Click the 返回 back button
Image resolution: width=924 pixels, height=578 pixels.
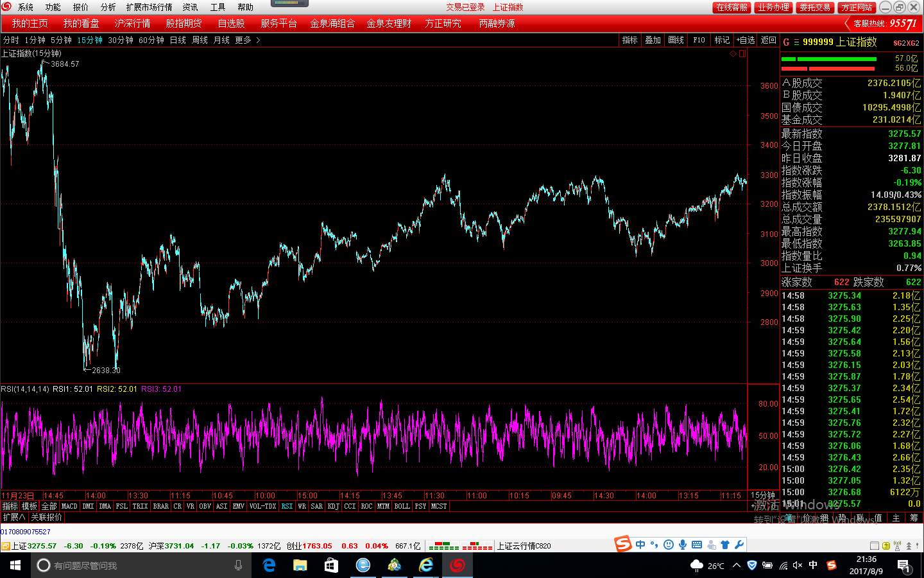click(x=769, y=40)
